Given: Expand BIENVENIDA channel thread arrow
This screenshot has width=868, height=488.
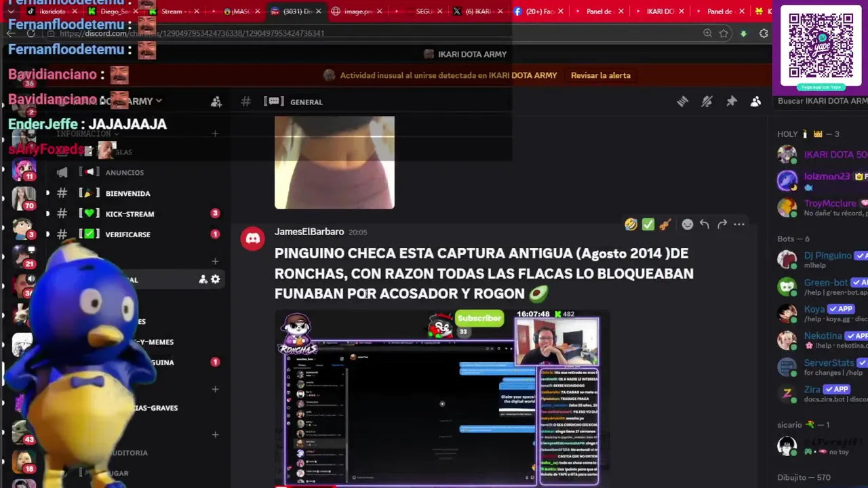Looking at the screenshot, I should pyautogui.click(x=47, y=193).
